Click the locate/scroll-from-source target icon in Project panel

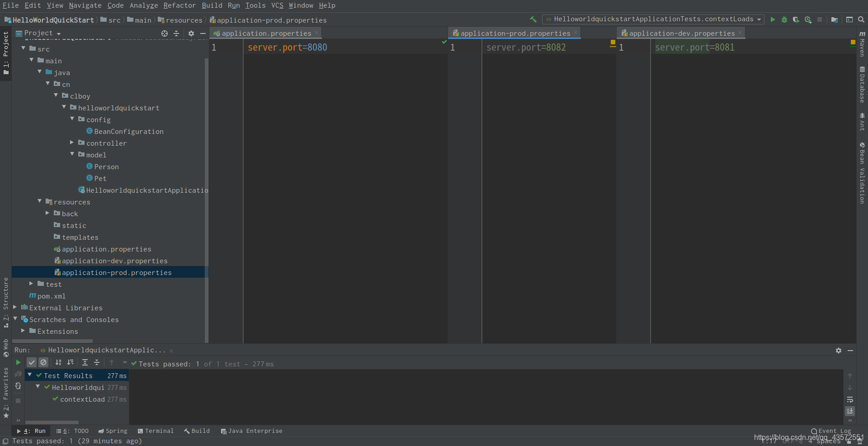click(165, 33)
